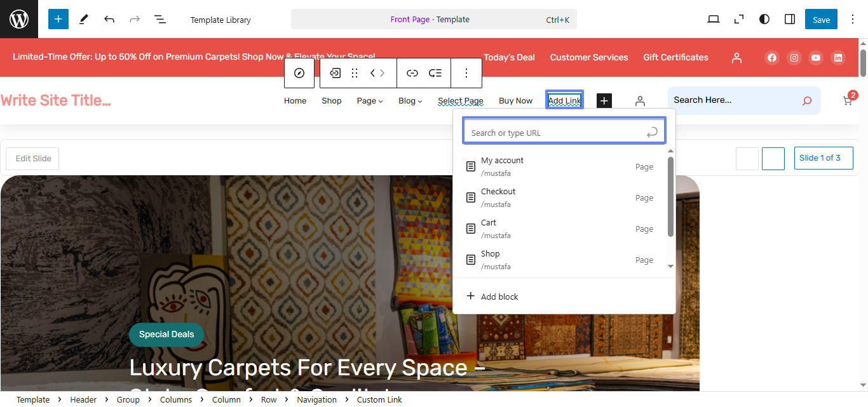Viewport: 868px width, 407px height.
Task: Click the down arrow of suggestions scrollbar
Action: coord(670,267)
